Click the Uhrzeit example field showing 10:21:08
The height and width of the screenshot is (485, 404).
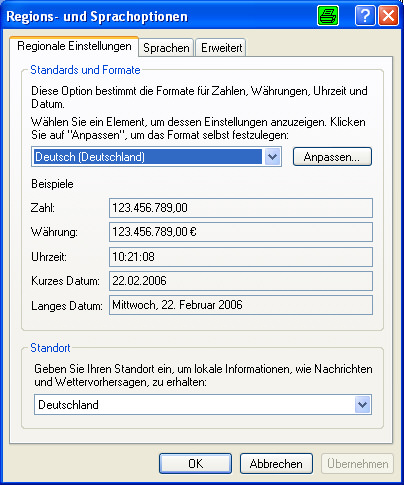point(241,257)
